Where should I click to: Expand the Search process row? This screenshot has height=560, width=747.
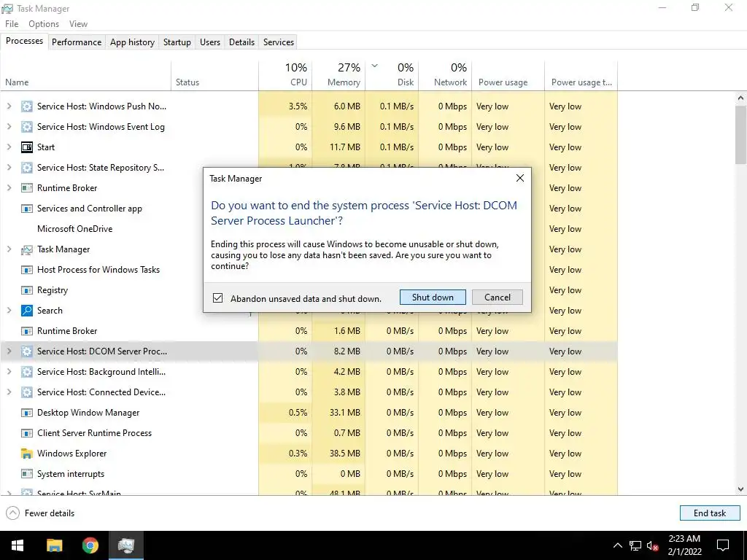coord(9,311)
